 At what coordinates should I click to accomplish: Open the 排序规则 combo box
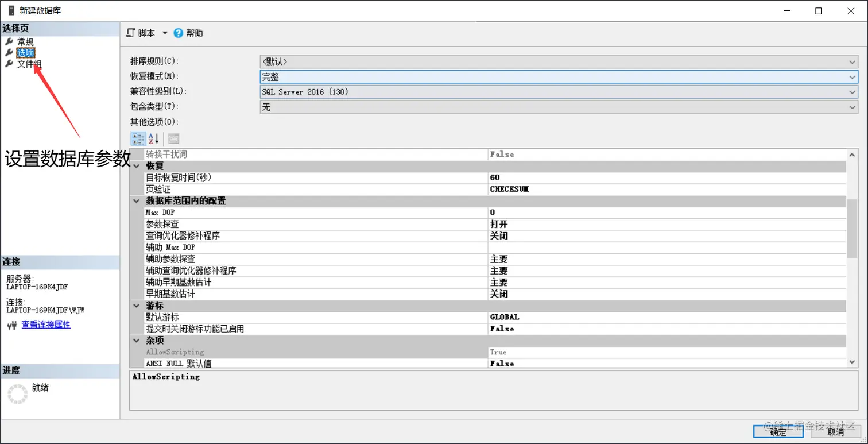[559, 61]
